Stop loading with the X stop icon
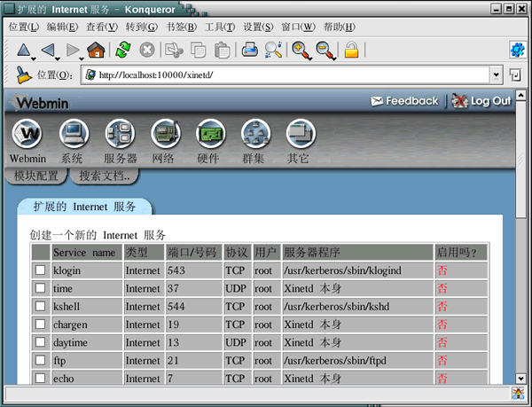Image resolution: width=532 pixels, height=407 pixels. point(147,50)
